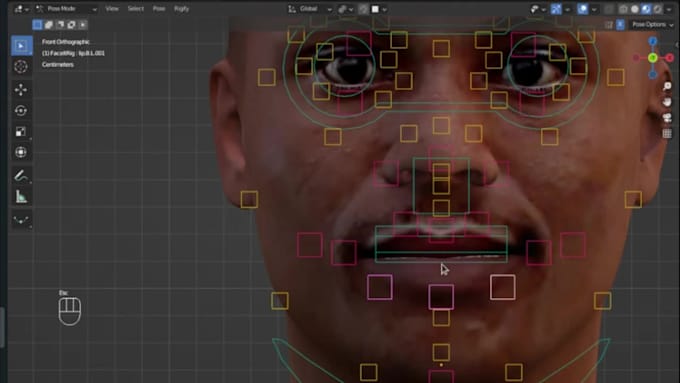Open the pivot point dropdown
680x383 pixels.
(x=346, y=9)
